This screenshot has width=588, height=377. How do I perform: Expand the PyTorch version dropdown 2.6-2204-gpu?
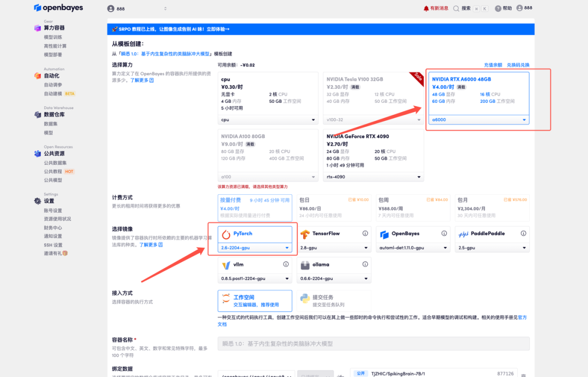(255, 248)
